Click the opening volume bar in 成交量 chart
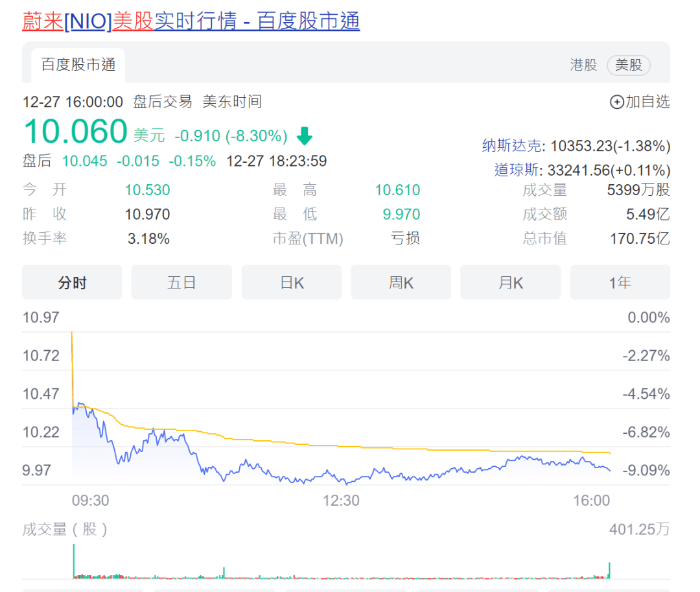700x592 pixels. tap(74, 561)
